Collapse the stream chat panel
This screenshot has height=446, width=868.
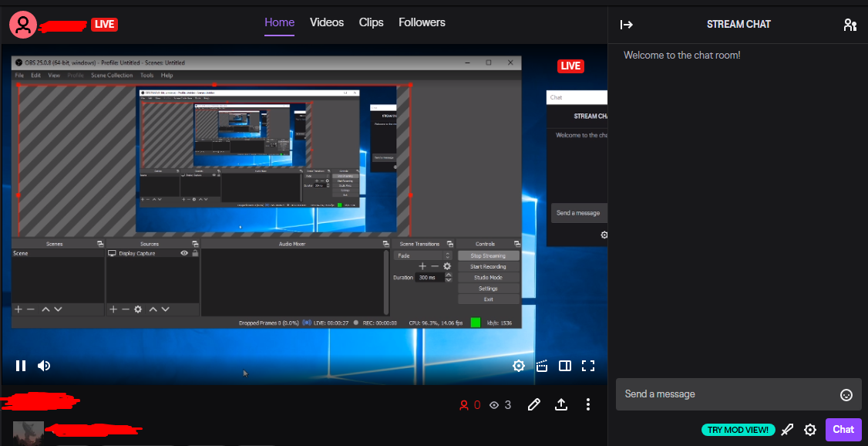click(x=627, y=25)
